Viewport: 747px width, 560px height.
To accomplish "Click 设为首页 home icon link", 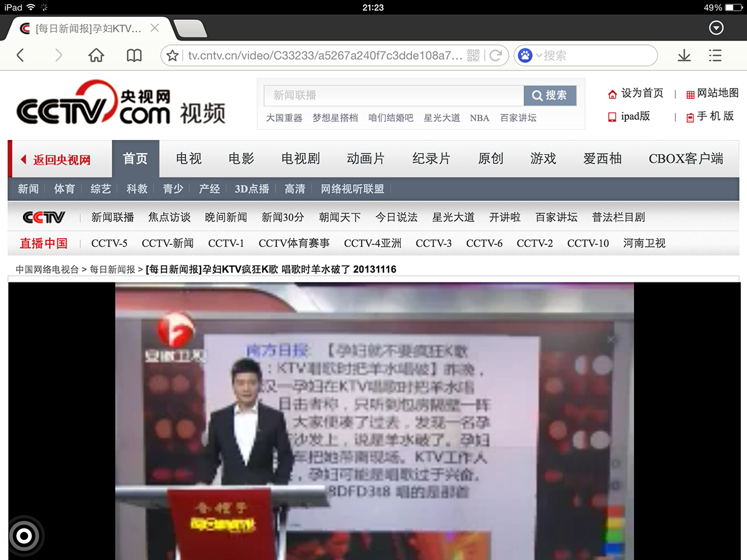I will [x=636, y=93].
